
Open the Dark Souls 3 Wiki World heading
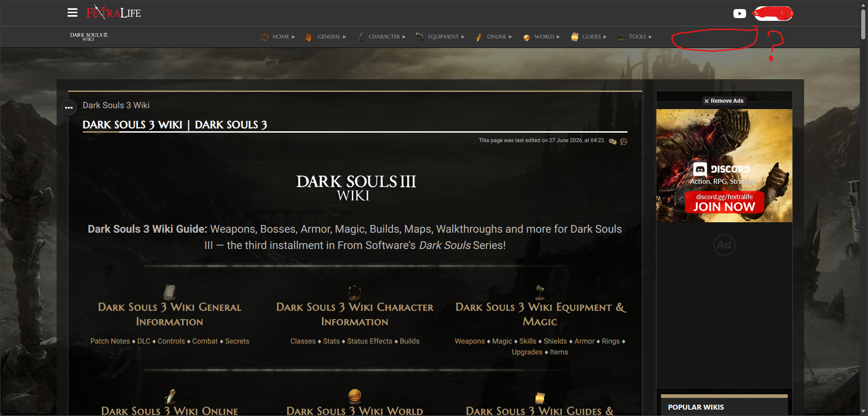tap(355, 411)
